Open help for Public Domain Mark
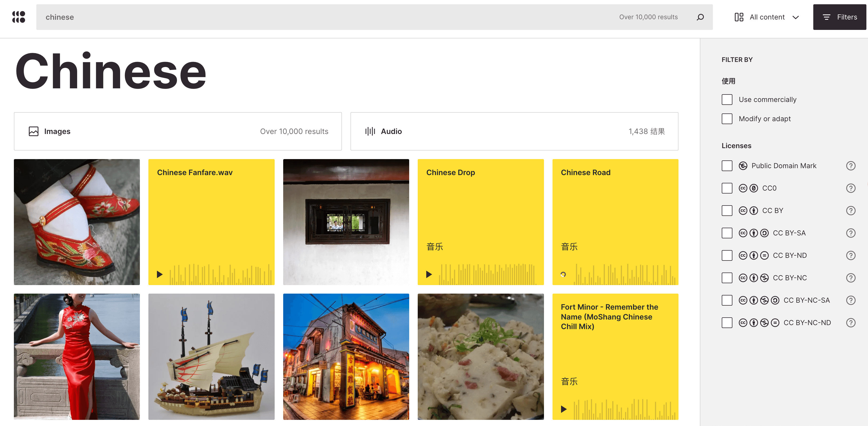Image resolution: width=868 pixels, height=426 pixels. click(850, 165)
